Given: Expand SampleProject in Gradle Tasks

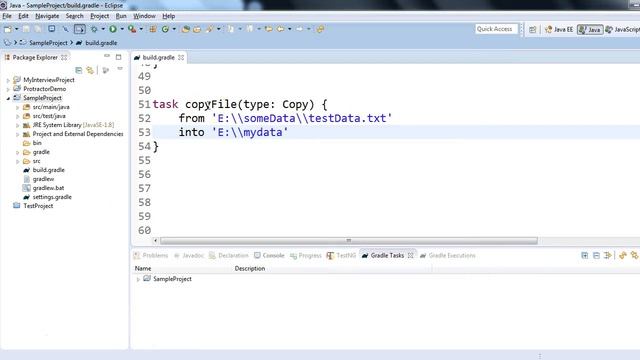Looking at the screenshot, I should tap(138, 280).
